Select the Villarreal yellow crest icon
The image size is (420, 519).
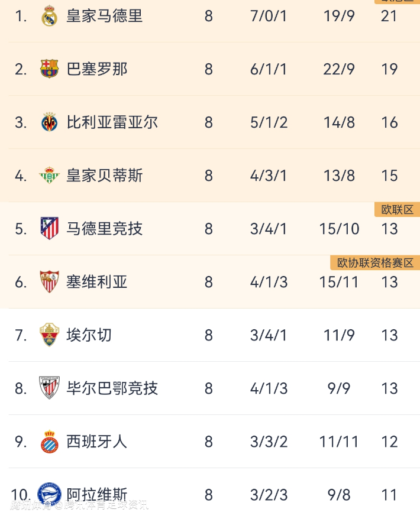(49, 122)
